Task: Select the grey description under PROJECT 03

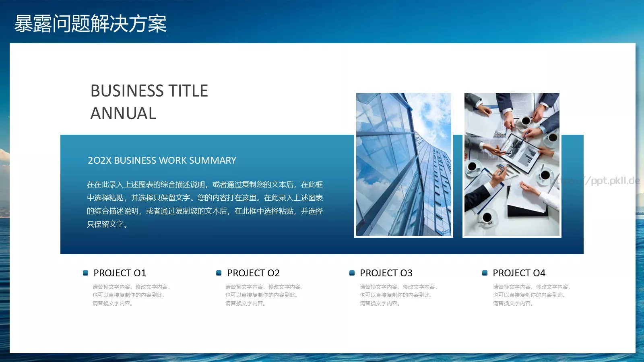Action: click(x=399, y=295)
